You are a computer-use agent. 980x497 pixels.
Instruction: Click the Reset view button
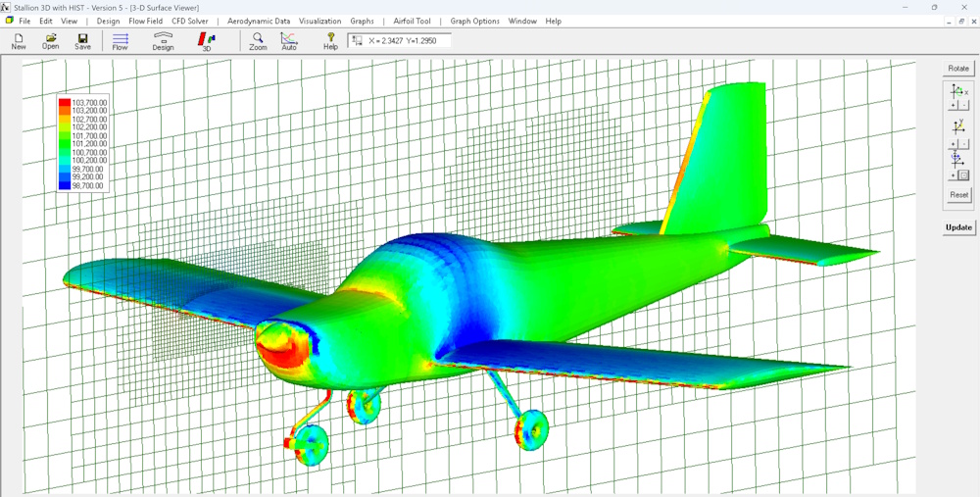[958, 194]
